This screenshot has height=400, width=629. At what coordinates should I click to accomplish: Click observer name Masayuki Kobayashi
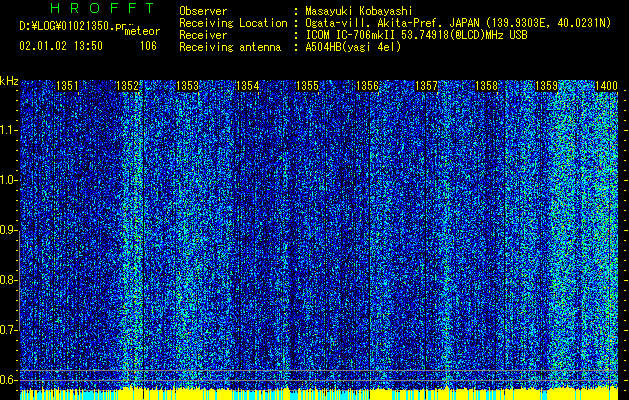359,11
